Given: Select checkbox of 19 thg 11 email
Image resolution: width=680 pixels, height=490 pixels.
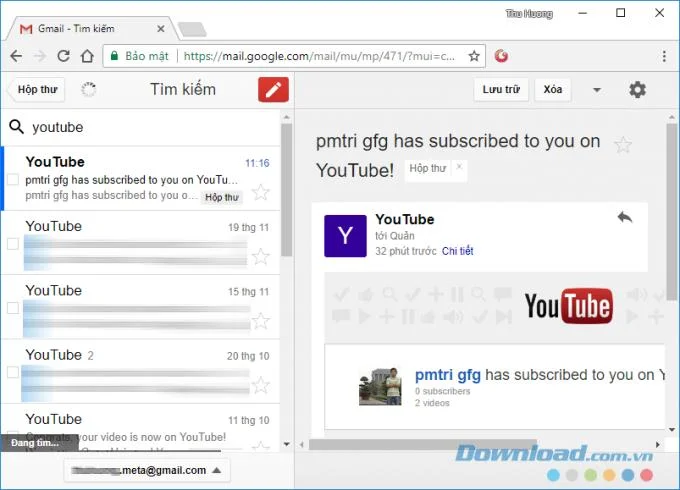Looking at the screenshot, I should click(13, 244).
